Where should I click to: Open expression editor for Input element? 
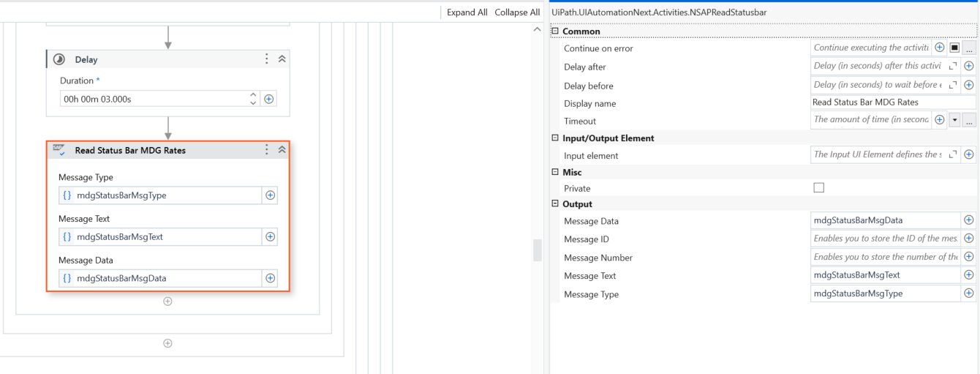click(x=953, y=154)
